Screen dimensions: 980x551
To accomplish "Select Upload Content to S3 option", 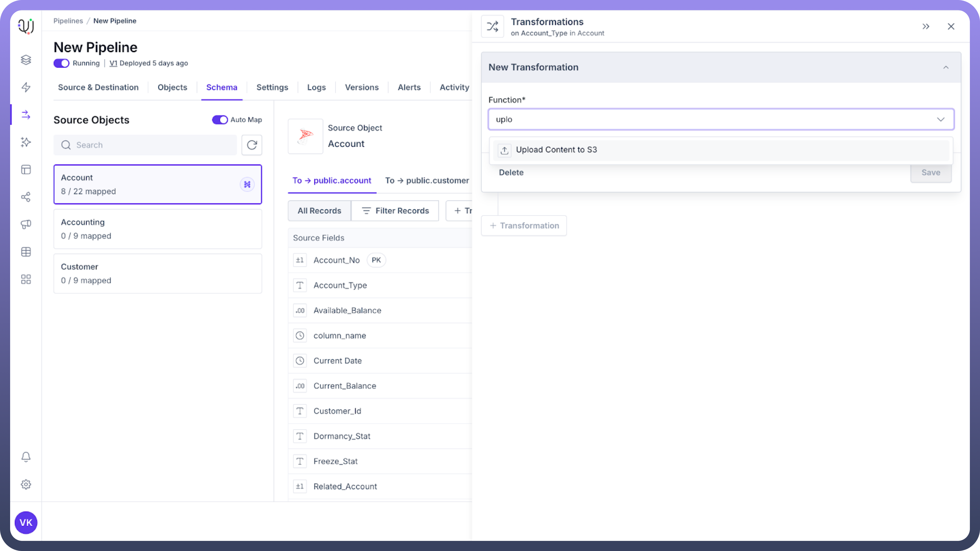I will point(556,150).
